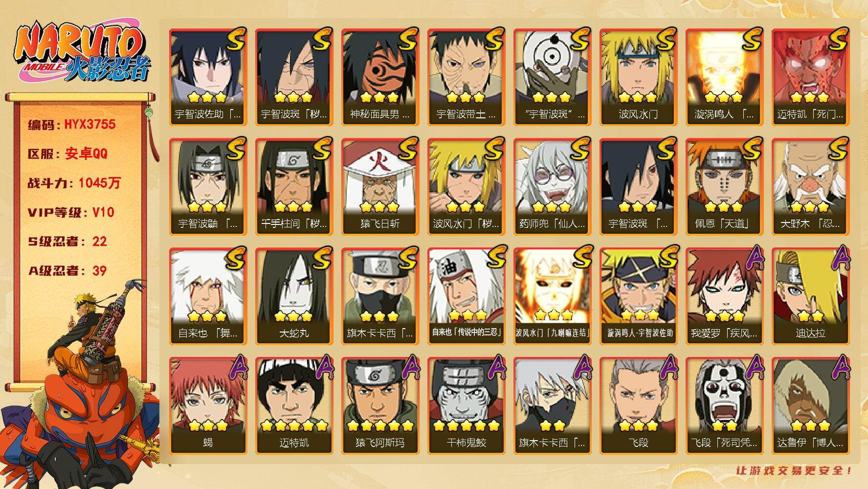Select the 大蛇丸 ninja card
The image size is (868, 489).
tap(294, 296)
